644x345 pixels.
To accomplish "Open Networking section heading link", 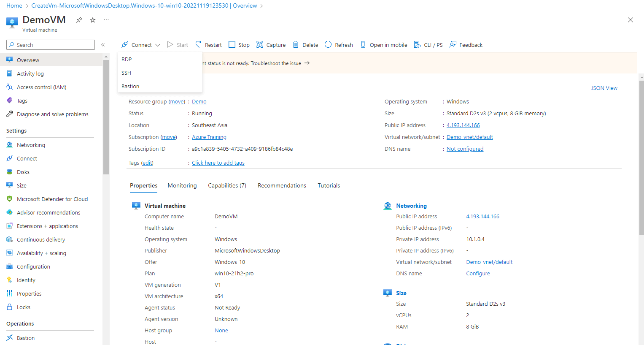I will coord(411,206).
